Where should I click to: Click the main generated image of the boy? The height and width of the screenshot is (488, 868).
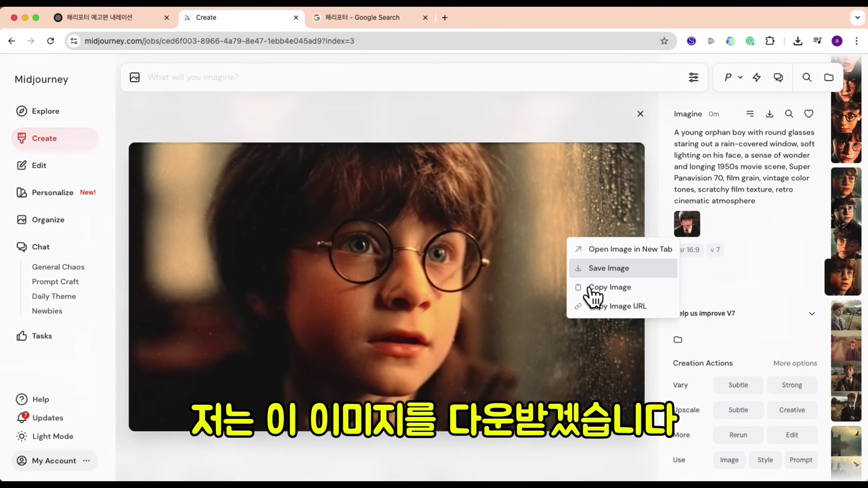[x=387, y=286]
